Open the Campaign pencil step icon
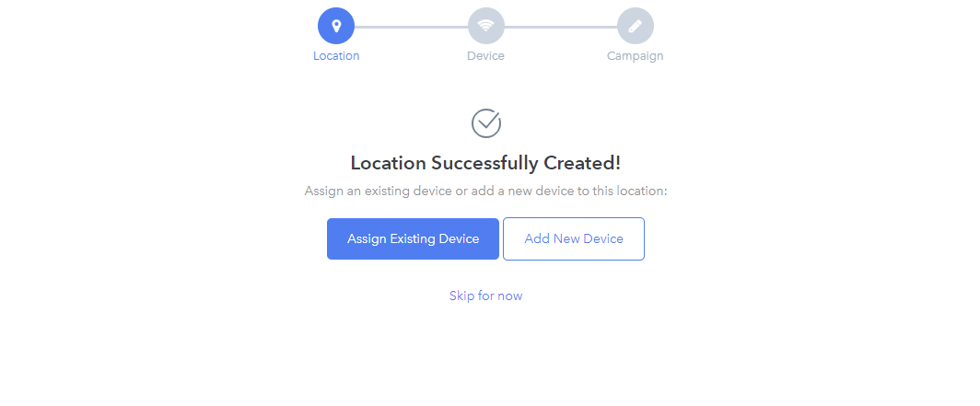This screenshot has height=406, width=980. [x=635, y=26]
